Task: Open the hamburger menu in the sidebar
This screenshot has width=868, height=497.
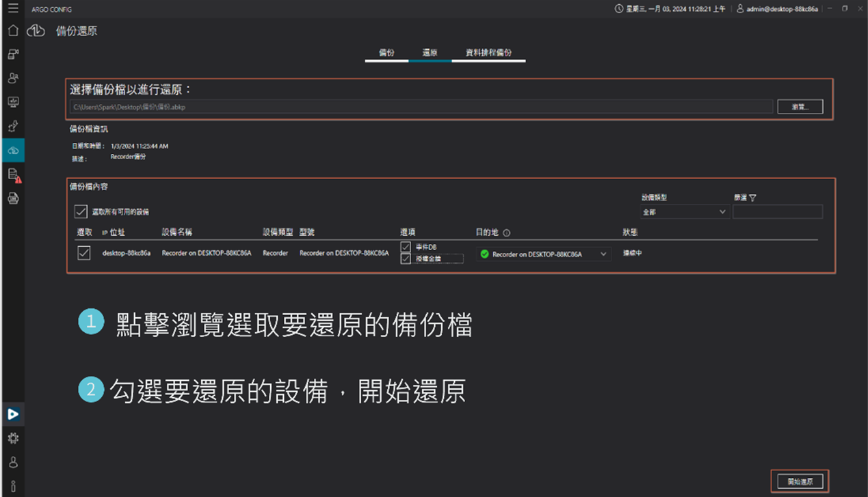Action: click(13, 9)
